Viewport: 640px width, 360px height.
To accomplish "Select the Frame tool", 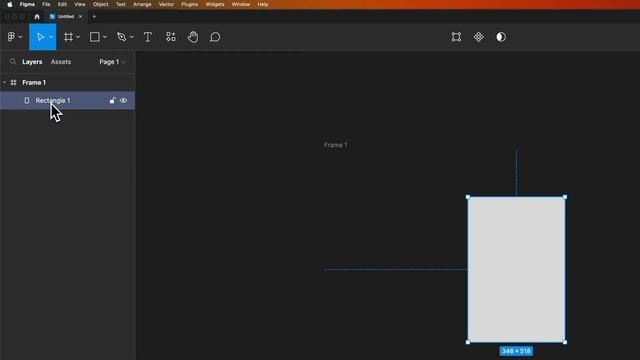I will tap(68, 37).
